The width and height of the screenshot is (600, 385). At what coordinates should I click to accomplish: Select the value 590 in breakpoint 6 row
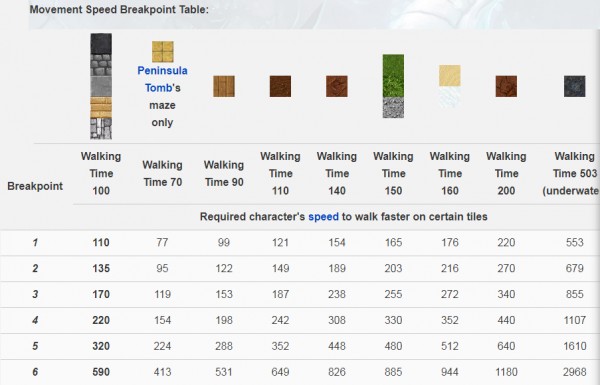[x=101, y=372]
